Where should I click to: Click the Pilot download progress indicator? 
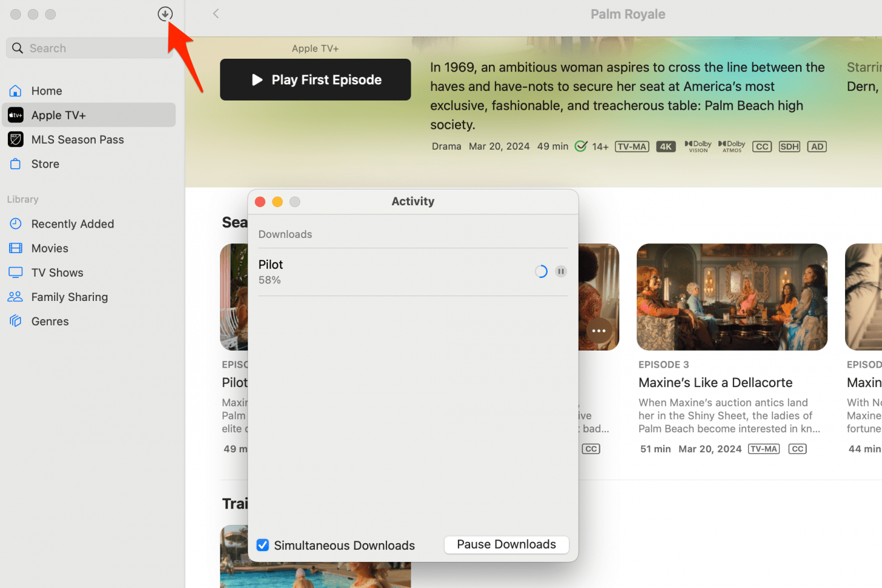point(540,271)
